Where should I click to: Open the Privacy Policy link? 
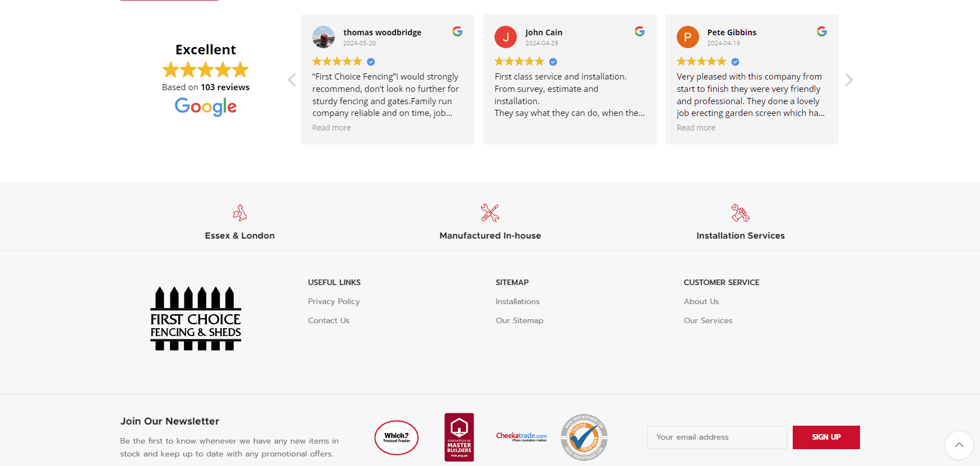point(334,301)
